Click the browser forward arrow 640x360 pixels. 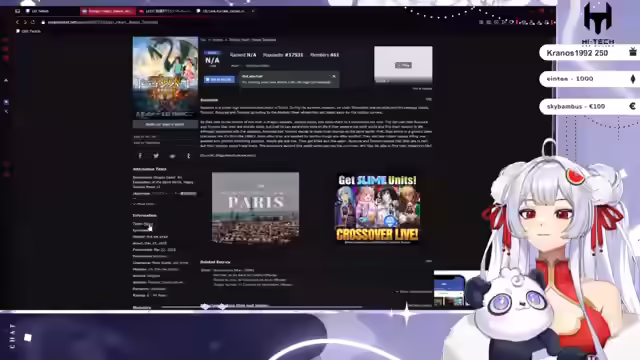point(25,22)
